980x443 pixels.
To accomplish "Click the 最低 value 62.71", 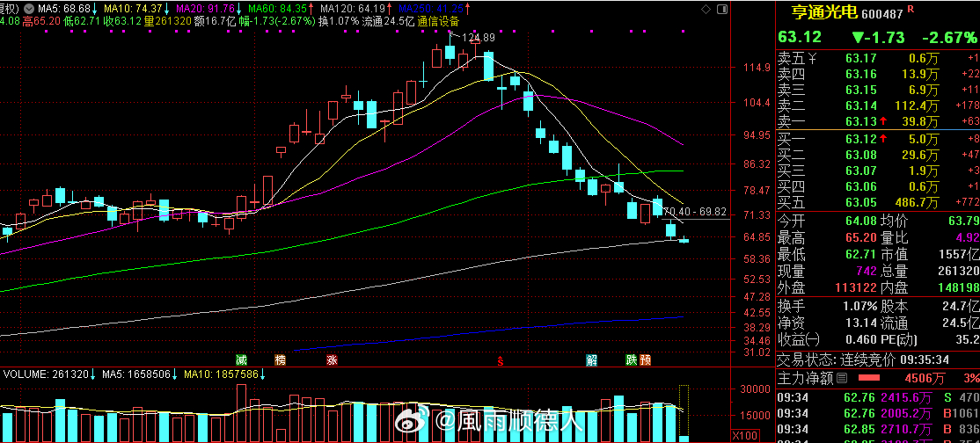I will [860, 255].
